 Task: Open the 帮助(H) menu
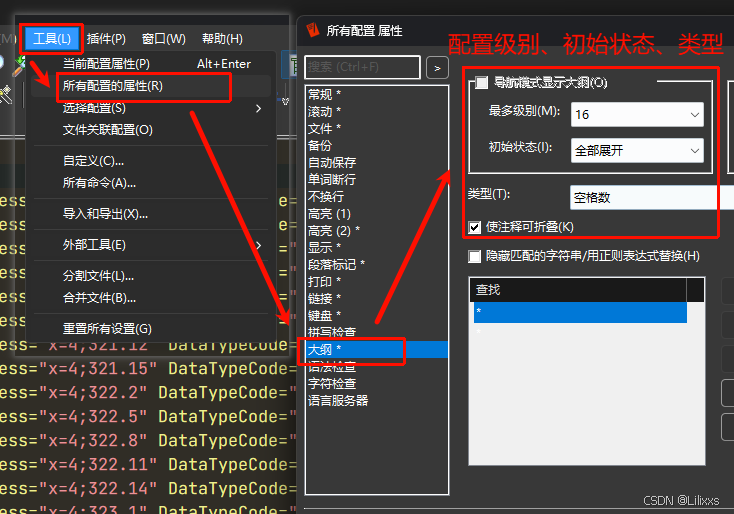222,38
